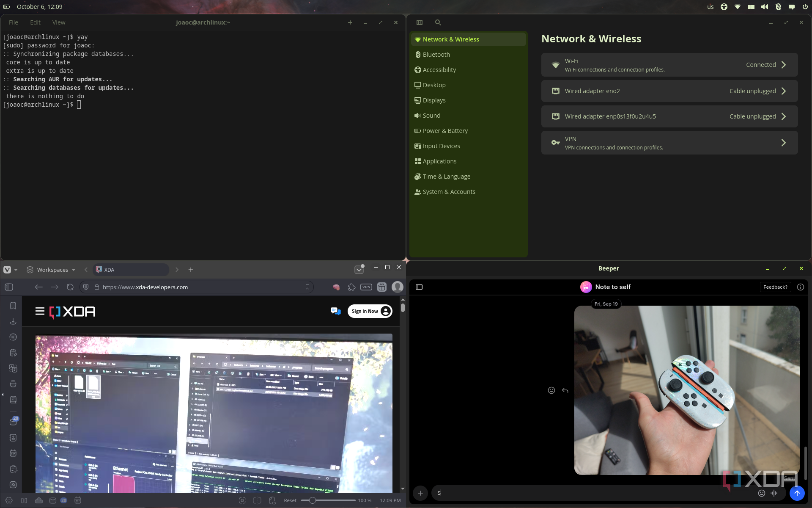
Task: Expand the Wired adapter enp0s13f0u2u4u5 row
Action: coord(669,116)
